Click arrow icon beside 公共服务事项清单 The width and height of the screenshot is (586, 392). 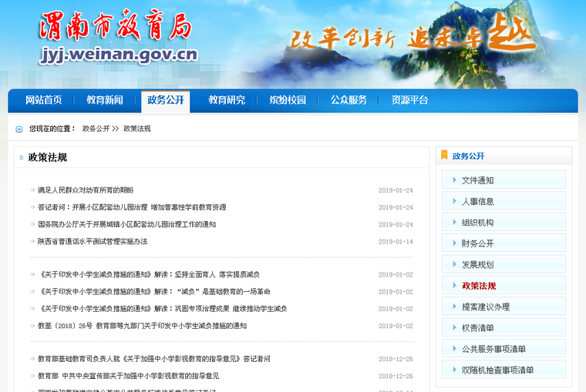point(454,349)
